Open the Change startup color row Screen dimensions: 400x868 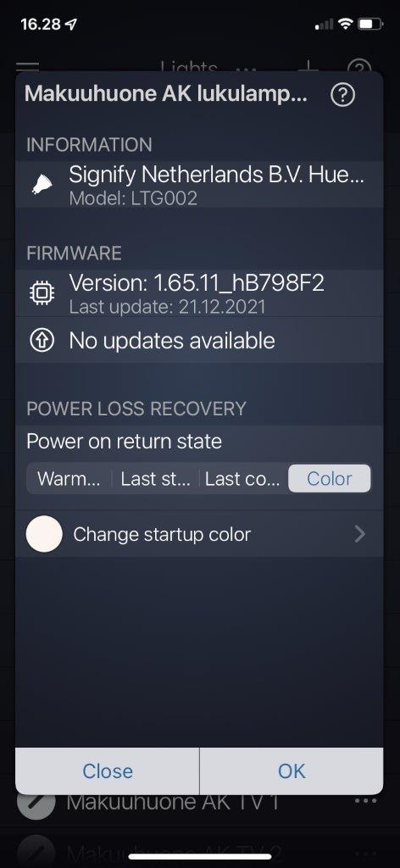click(x=199, y=534)
